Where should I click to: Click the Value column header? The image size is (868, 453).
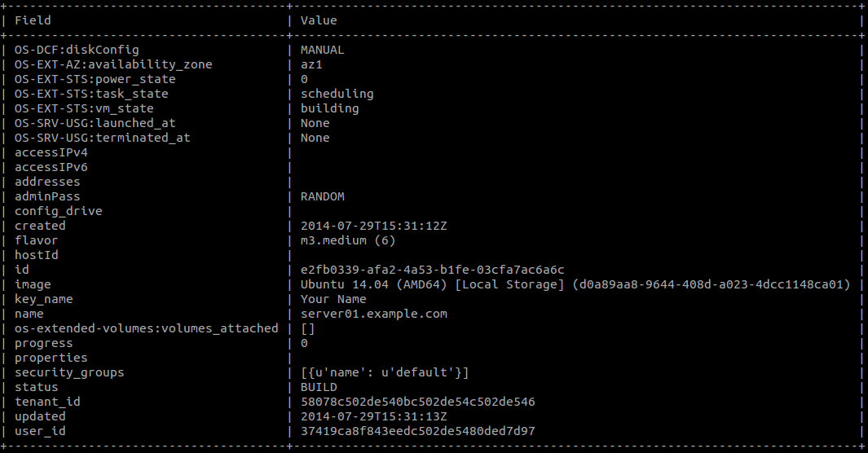pos(319,20)
